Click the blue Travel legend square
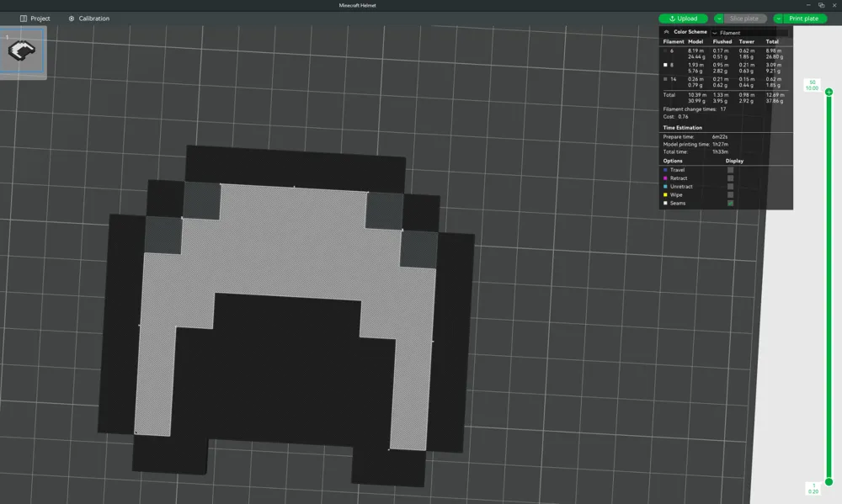The height and width of the screenshot is (504, 842). point(665,169)
